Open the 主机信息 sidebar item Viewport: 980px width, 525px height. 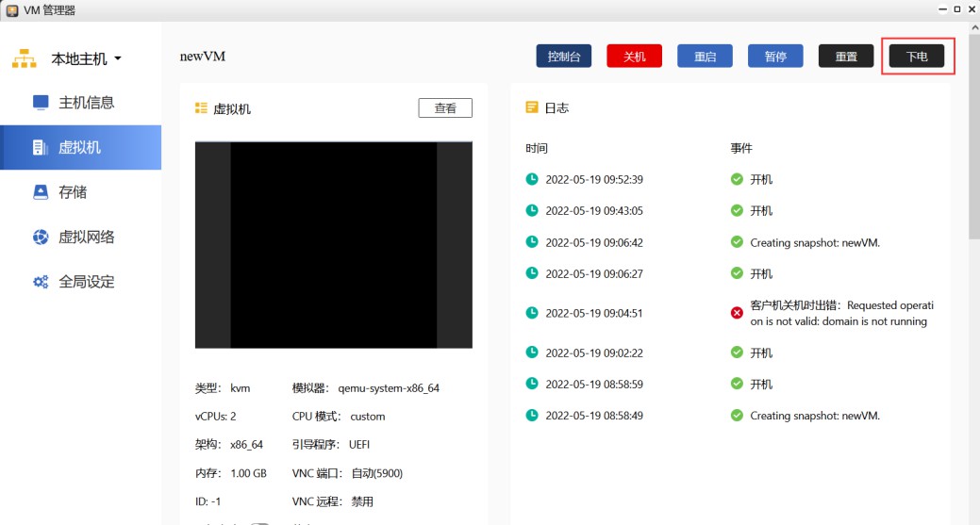[x=86, y=103]
